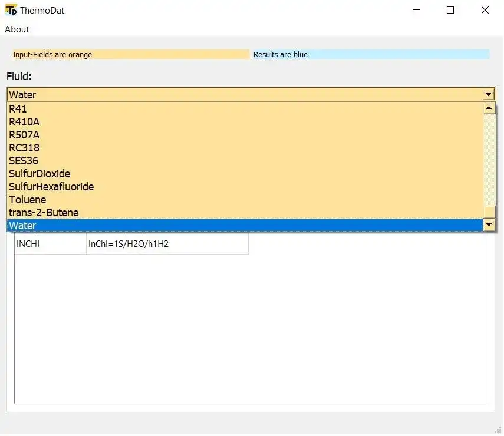
Task: Click the window resize grip at bottom right
Action: pos(499,431)
